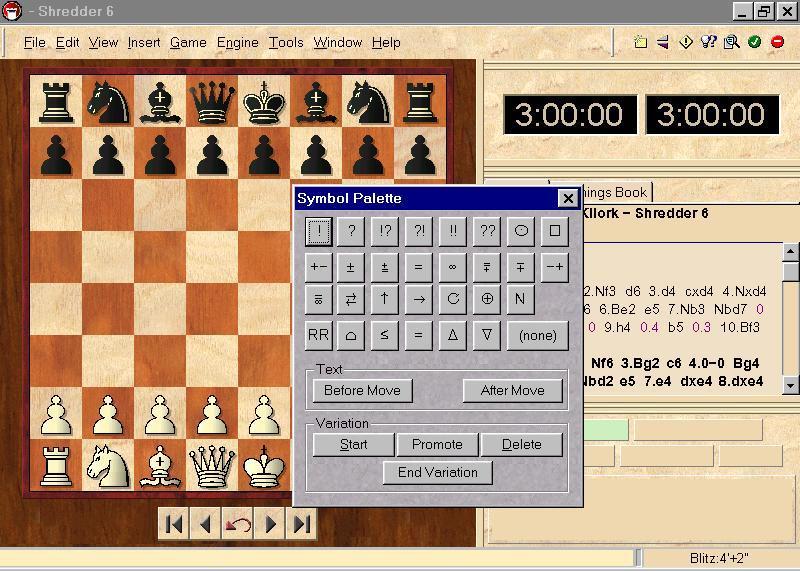Viewport: 800px width, 571px height.
Task: Click the new game sparkle icon
Action: 641,42
